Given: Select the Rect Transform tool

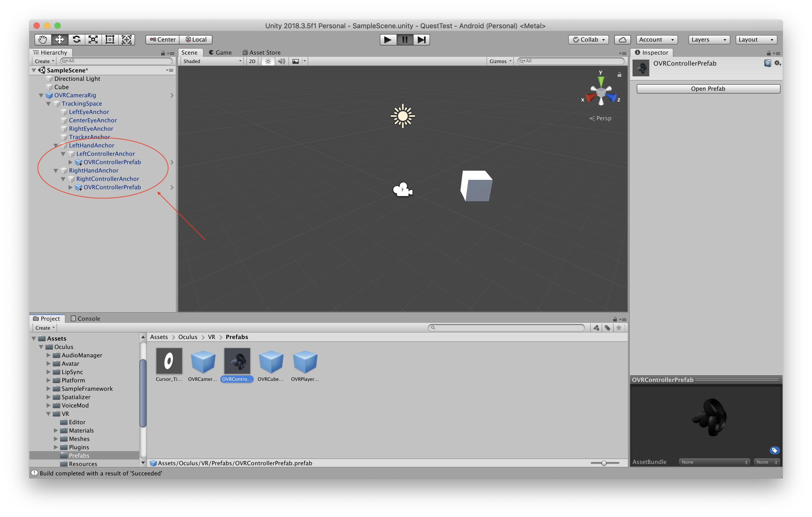Looking at the screenshot, I should click(110, 40).
